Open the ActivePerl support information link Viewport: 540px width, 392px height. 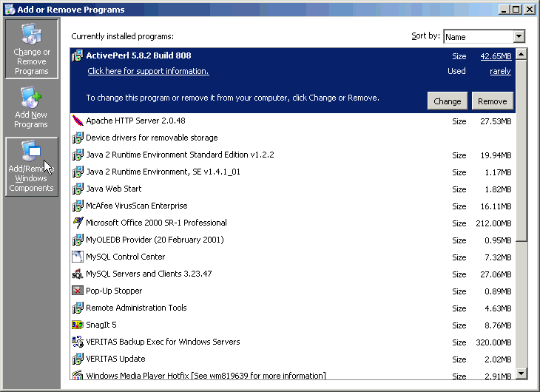(x=148, y=71)
